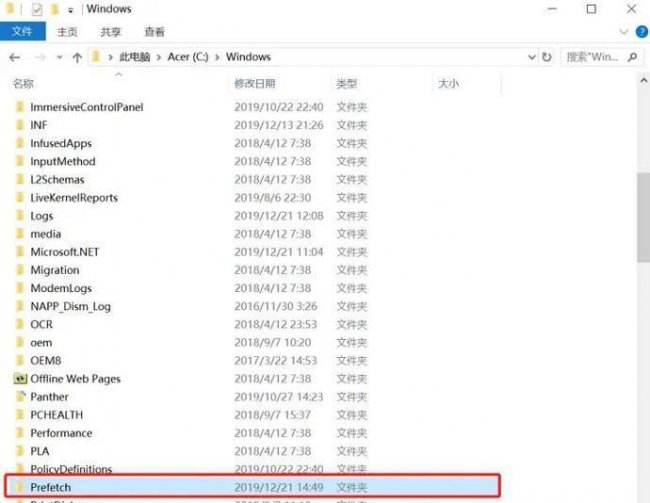Click Acer (C:) in the address path
Viewport: 650px width, 503px height.
pos(188,57)
